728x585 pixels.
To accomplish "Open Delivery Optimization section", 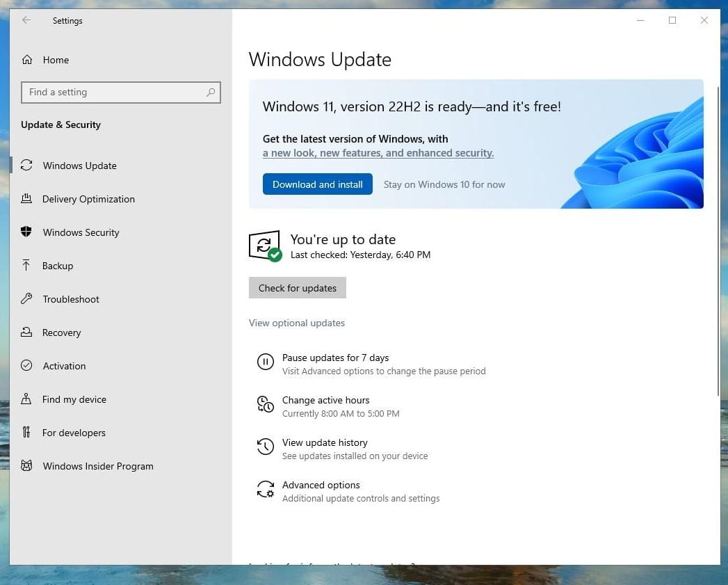I will pyautogui.click(x=89, y=199).
